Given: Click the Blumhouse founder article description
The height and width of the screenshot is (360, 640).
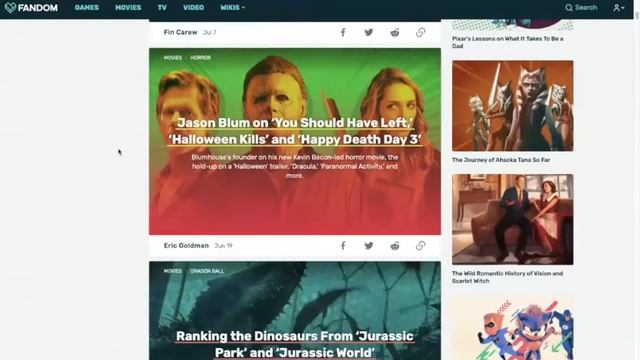Looking at the screenshot, I should 295,166.
